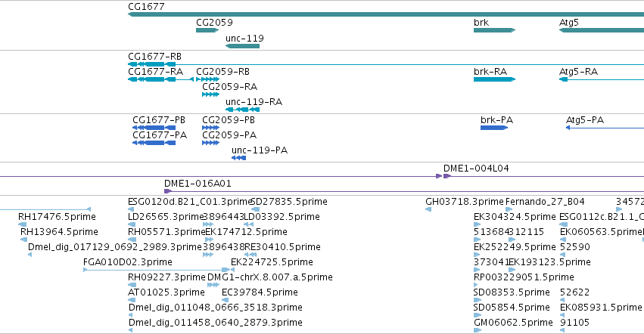
Task: Select the unc-119 gene feature
Action: click(242, 46)
